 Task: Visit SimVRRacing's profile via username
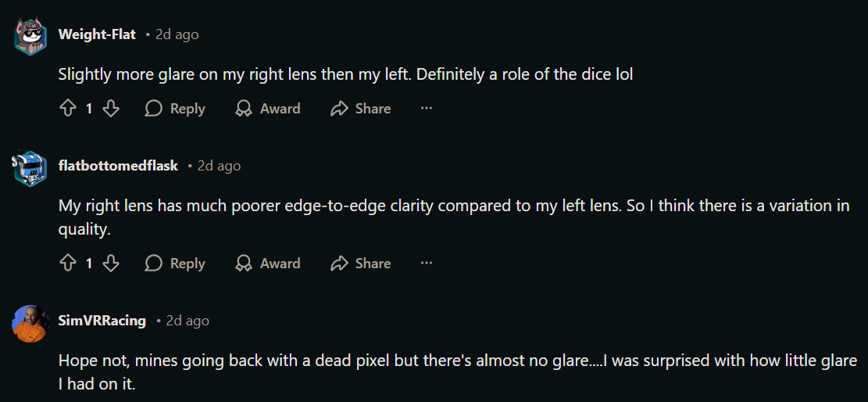[x=102, y=320]
